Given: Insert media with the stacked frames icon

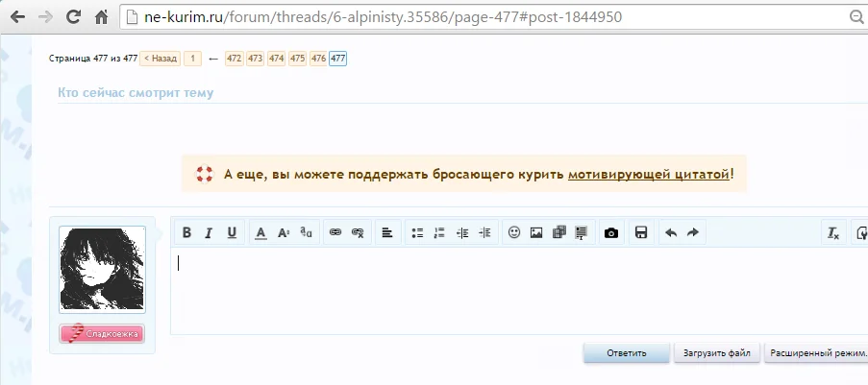Looking at the screenshot, I should 559,233.
